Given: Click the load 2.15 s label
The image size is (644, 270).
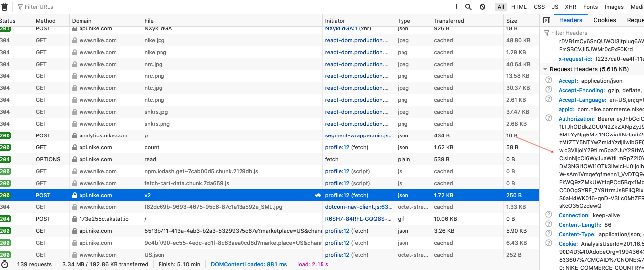Looking at the screenshot, I should pos(313,264).
